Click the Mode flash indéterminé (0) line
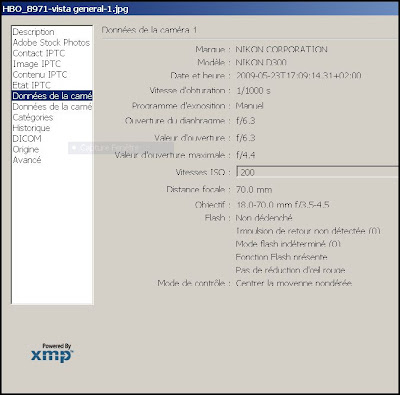400x395 pixels. 288,244
